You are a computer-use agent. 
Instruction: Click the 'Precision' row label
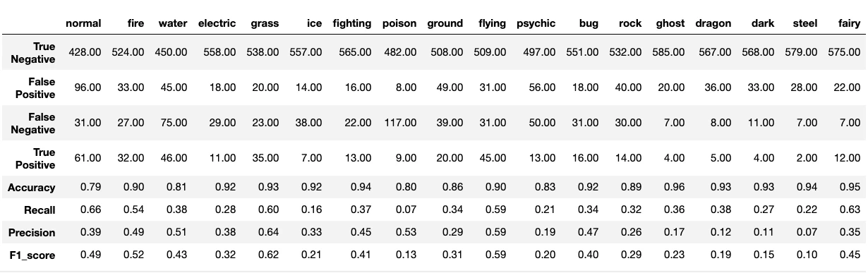tap(32, 233)
